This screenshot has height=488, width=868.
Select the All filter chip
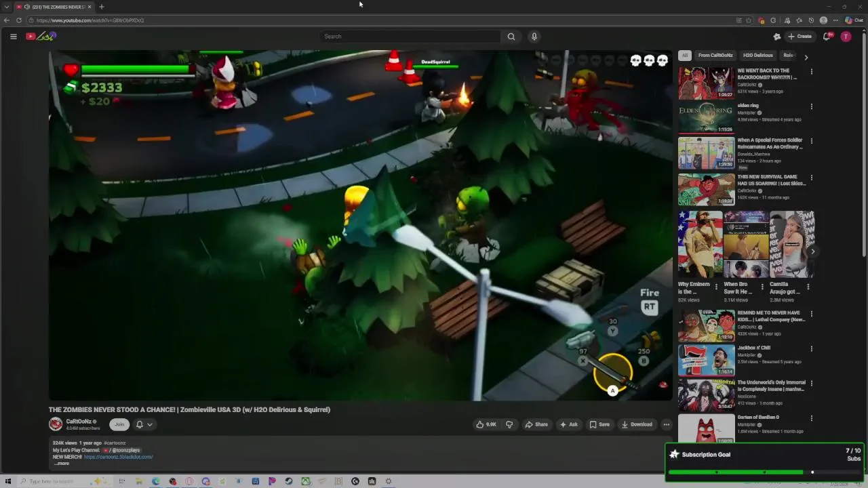[x=685, y=56]
